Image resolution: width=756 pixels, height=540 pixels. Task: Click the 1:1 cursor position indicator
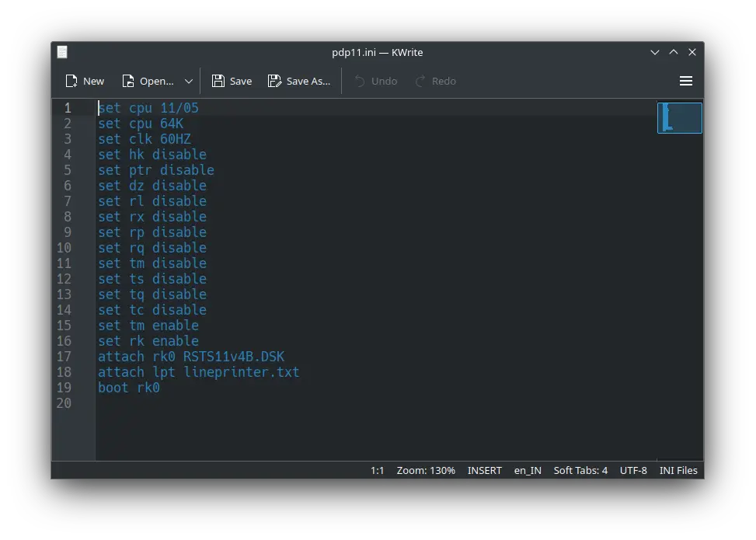point(378,470)
